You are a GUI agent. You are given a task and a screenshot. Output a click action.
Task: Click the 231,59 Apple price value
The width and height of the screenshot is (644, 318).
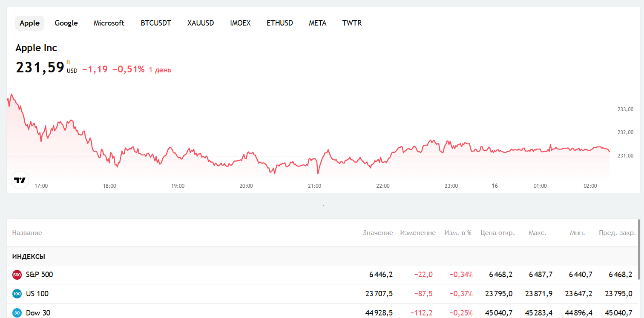[x=40, y=67]
